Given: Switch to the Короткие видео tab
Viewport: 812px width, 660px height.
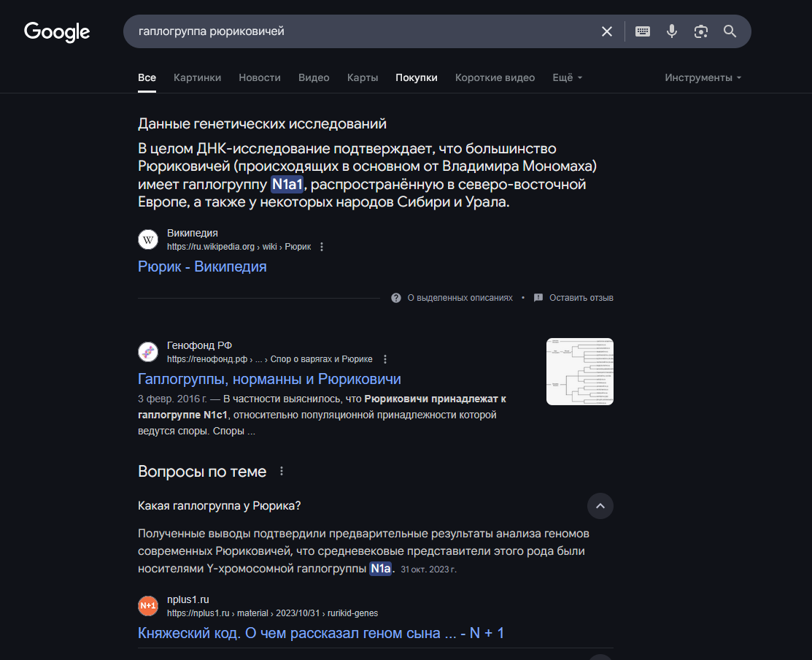Looking at the screenshot, I should click(x=495, y=77).
